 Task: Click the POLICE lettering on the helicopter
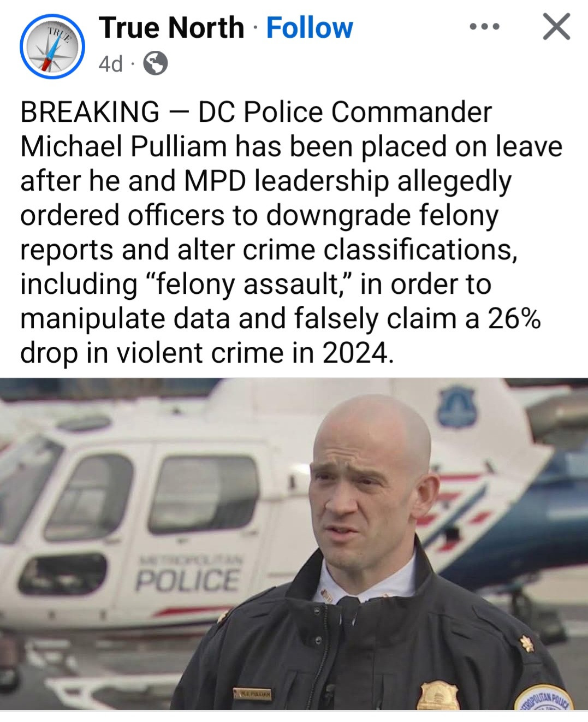tap(187, 581)
